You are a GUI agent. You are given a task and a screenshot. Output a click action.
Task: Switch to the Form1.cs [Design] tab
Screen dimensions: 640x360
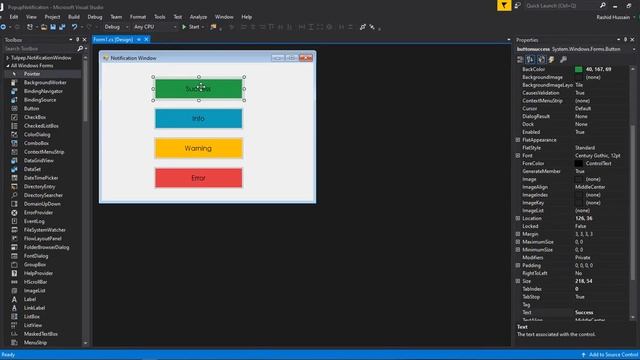click(x=113, y=40)
